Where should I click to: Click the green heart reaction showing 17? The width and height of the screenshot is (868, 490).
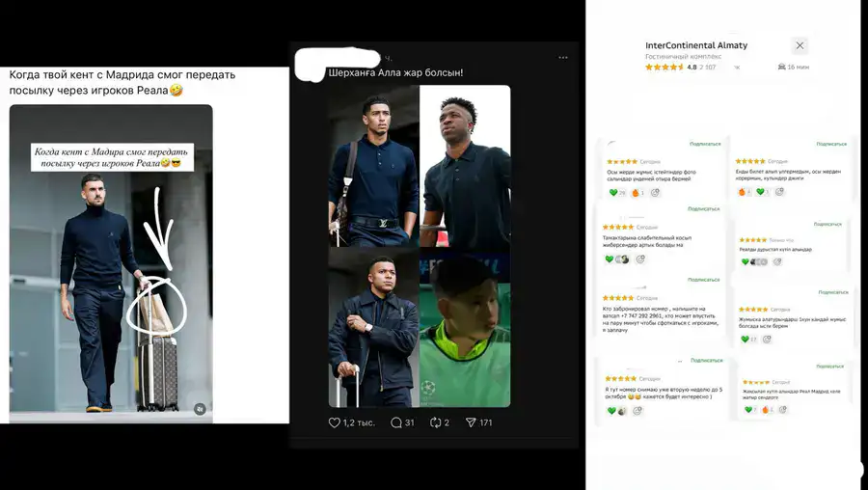748,340
